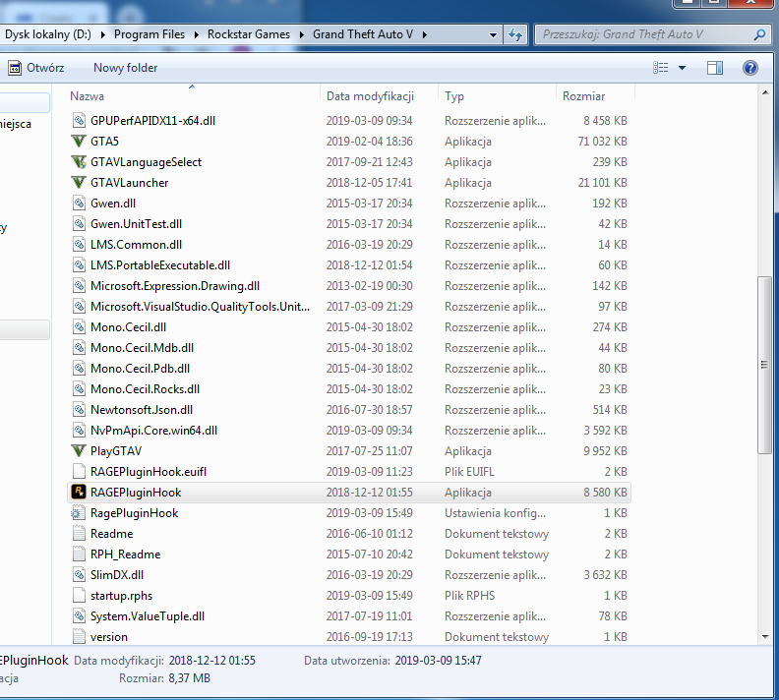The image size is (779, 700).
Task: Click the 71 032 KB size cell
Action: [602, 142]
